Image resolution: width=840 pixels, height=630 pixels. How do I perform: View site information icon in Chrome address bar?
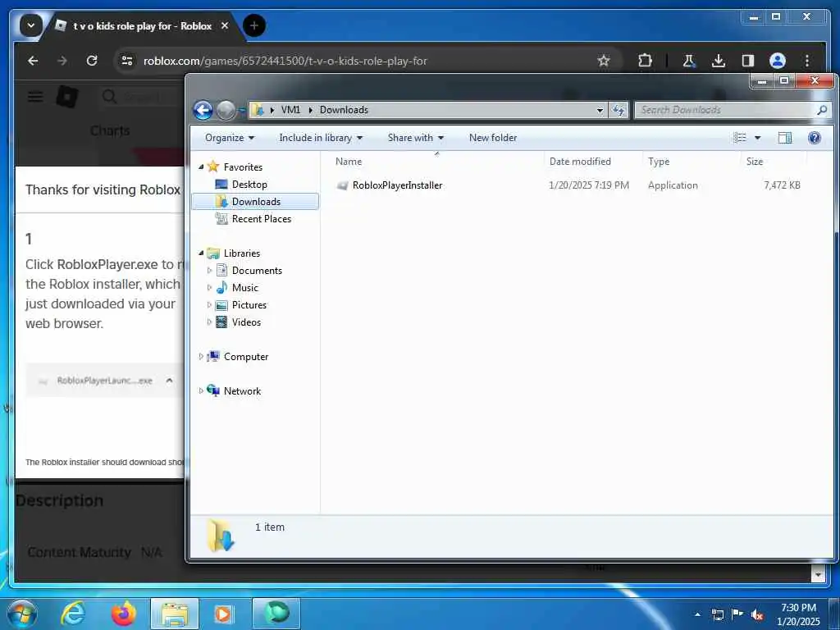click(x=127, y=61)
